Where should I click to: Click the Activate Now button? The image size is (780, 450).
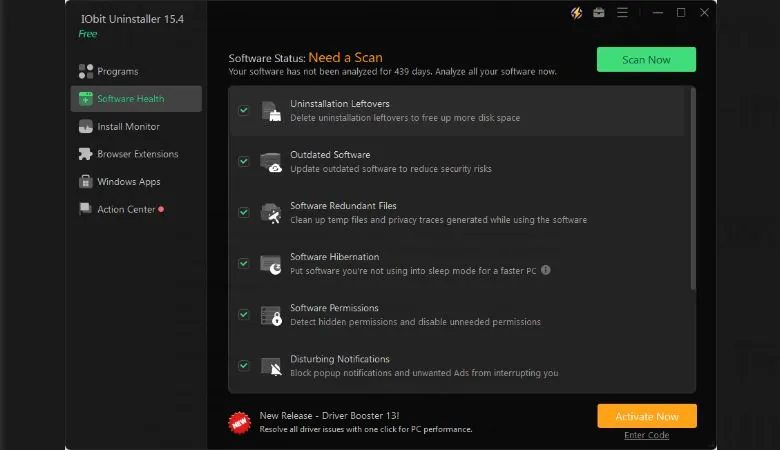tap(647, 416)
